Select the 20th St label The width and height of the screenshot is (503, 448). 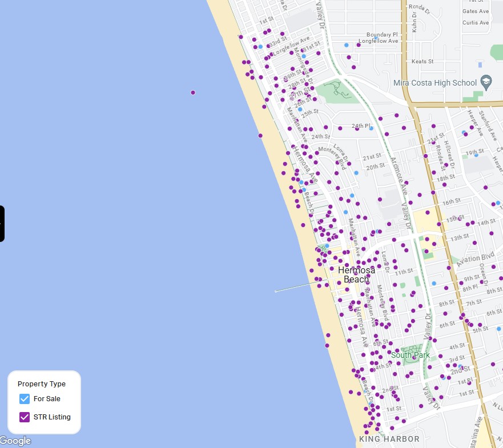(375, 167)
